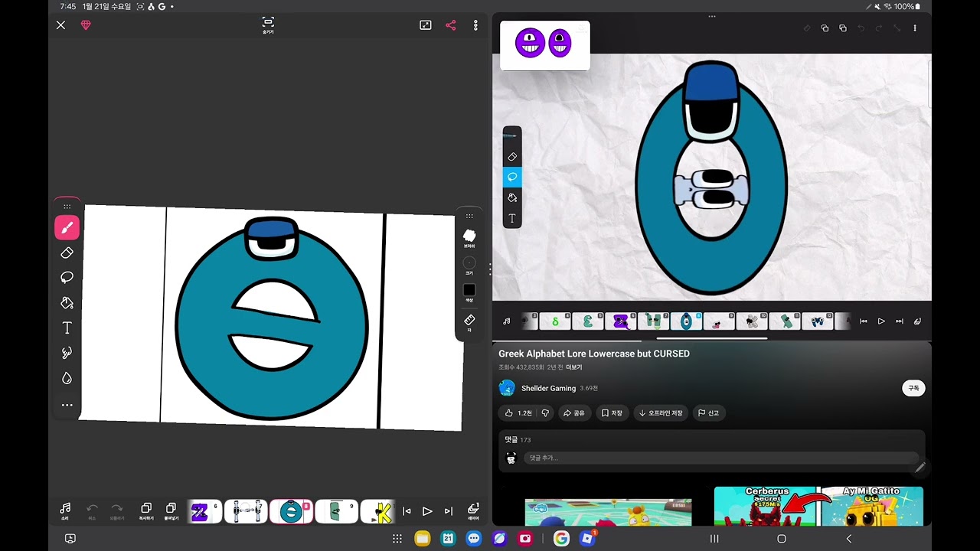Screen dimensions: 980x551
Task: Open the recent apps button
Action: 714,539
